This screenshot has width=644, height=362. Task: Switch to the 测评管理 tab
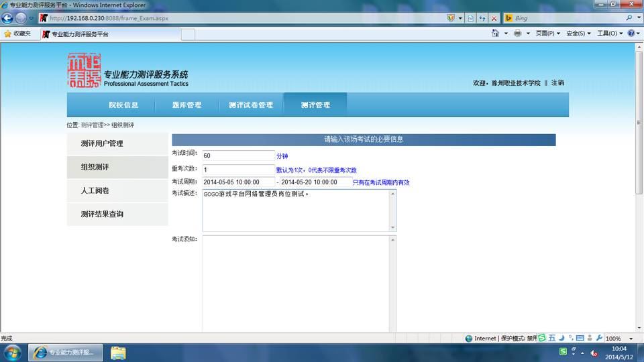click(315, 105)
